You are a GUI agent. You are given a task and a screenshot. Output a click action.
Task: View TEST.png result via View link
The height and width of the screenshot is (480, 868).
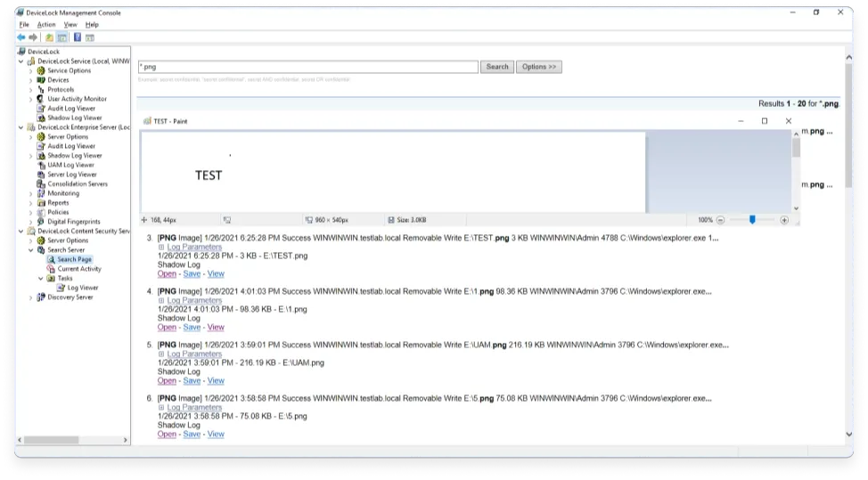tap(216, 273)
